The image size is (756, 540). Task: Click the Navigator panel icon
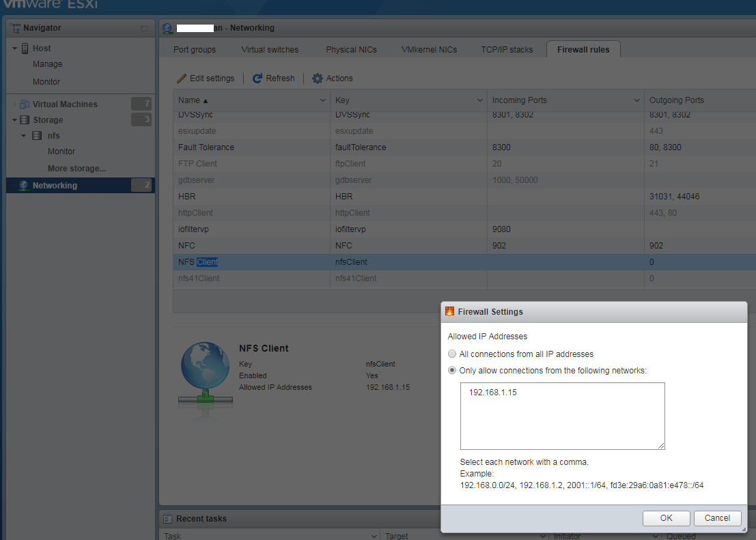click(15, 27)
